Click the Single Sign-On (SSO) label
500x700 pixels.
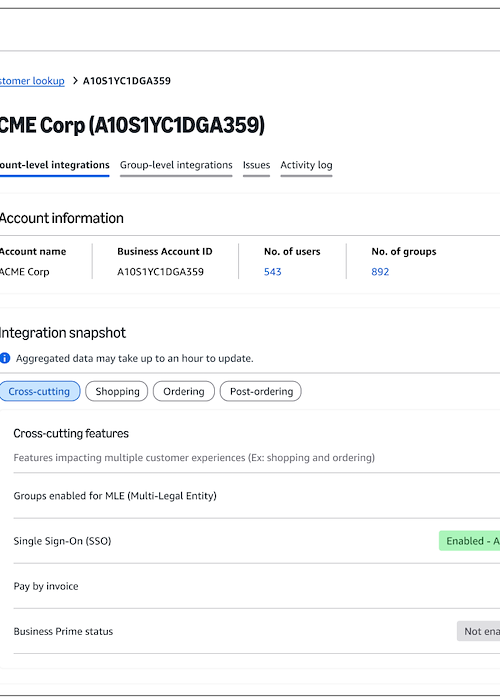(x=62, y=541)
